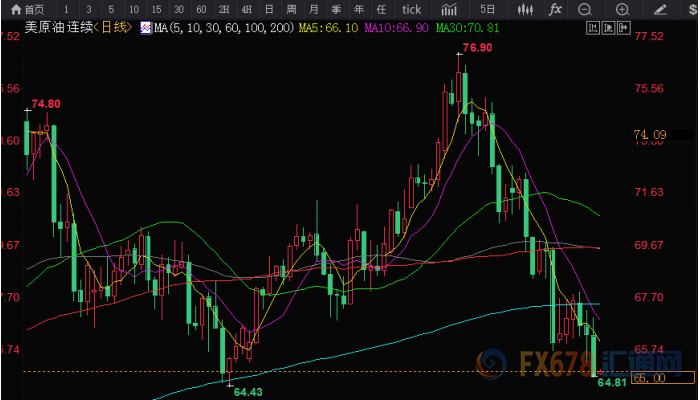This screenshot has width=700, height=400.
Task: Select the 1-minute timeframe
Action: tap(66, 8)
